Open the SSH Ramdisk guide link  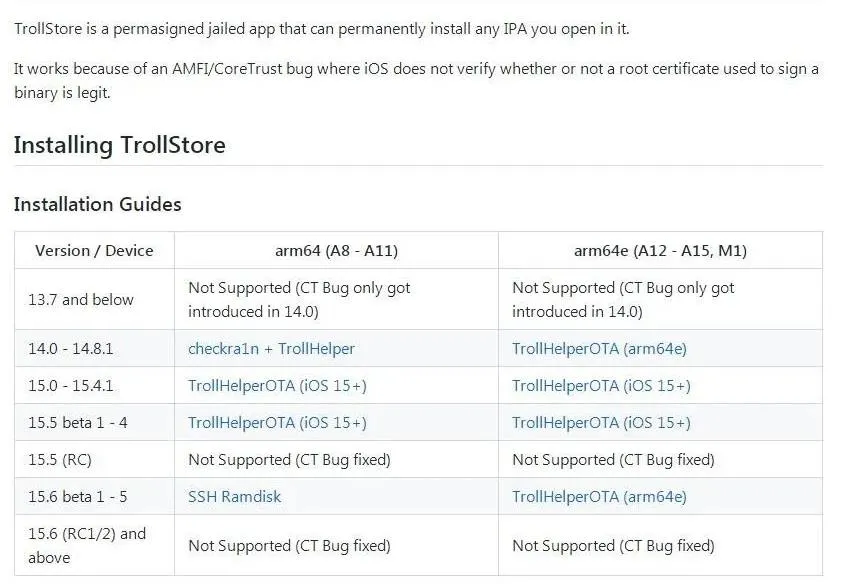[x=235, y=497]
